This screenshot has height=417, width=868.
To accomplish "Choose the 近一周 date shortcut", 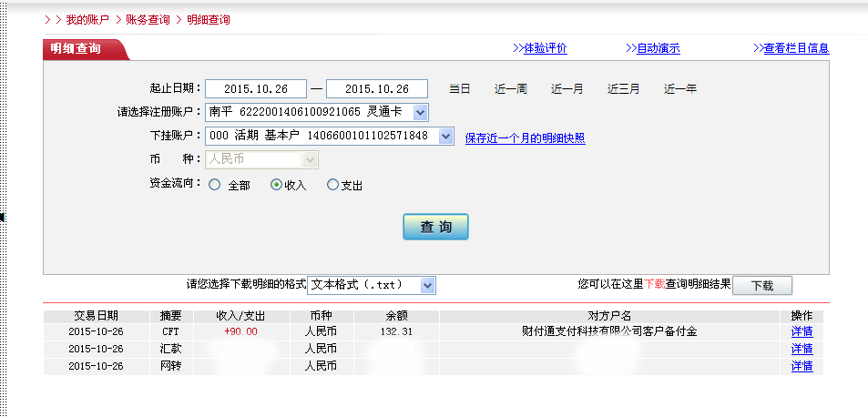I will click(510, 89).
